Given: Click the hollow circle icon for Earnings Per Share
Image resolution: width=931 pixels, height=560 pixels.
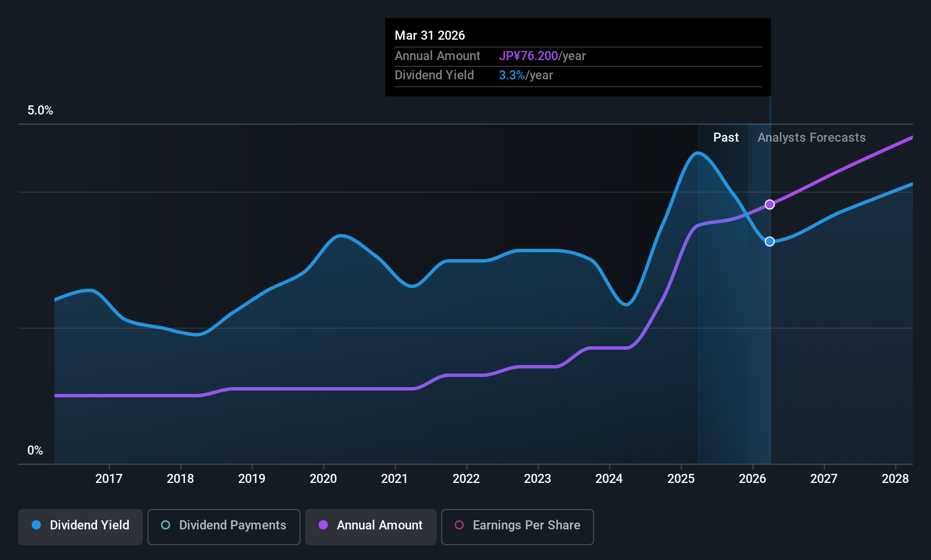Looking at the screenshot, I should 459,525.
